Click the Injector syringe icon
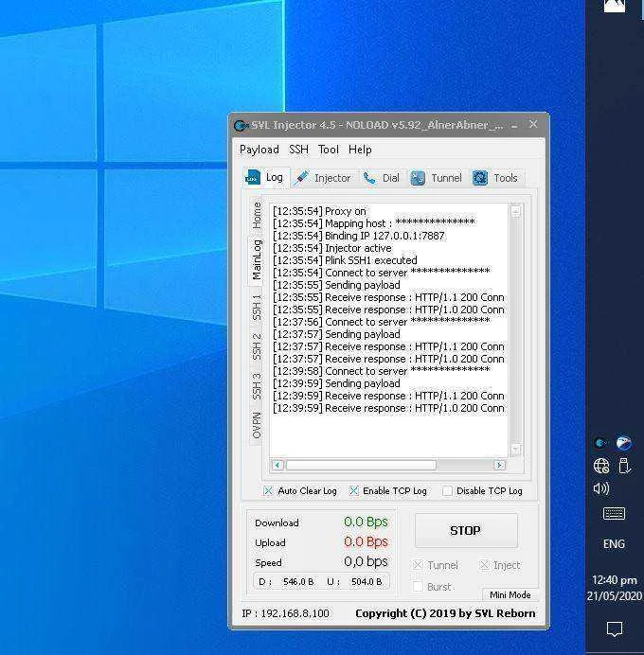Viewport: 644px width, 655px height. click(301, 178)
